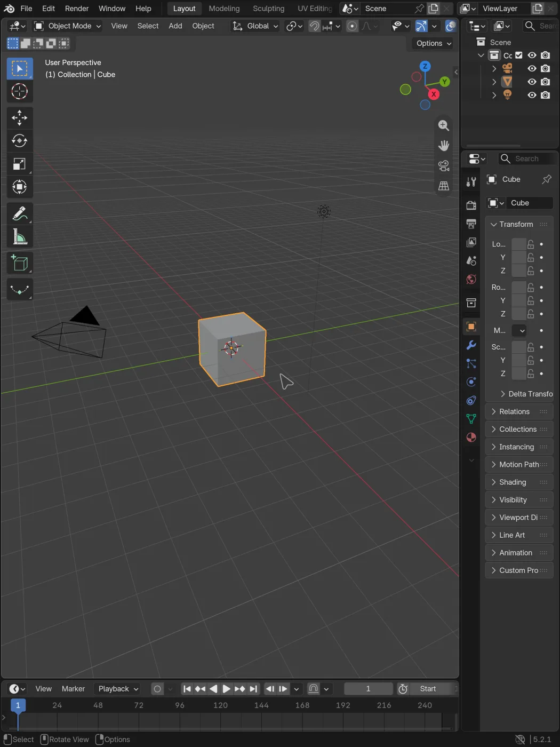Pick the Add Cube tool

20,263
